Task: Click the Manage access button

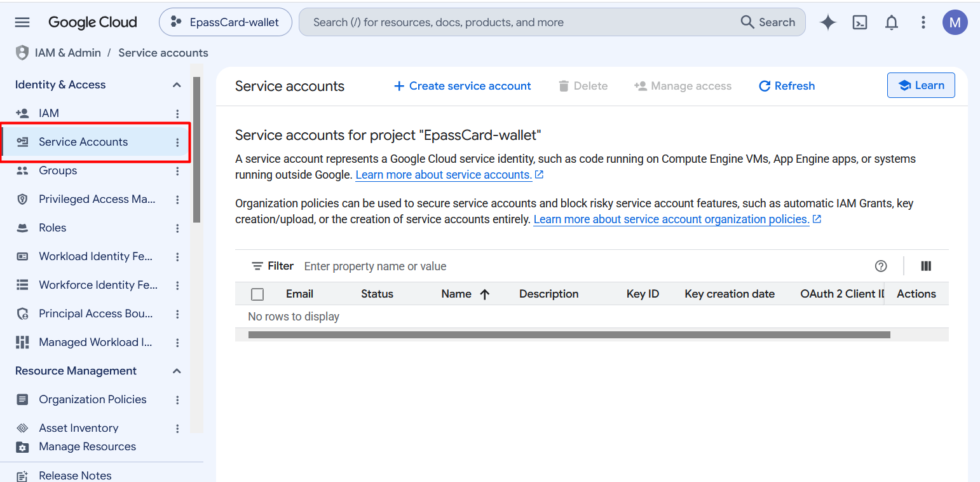Action: point(683,86)
